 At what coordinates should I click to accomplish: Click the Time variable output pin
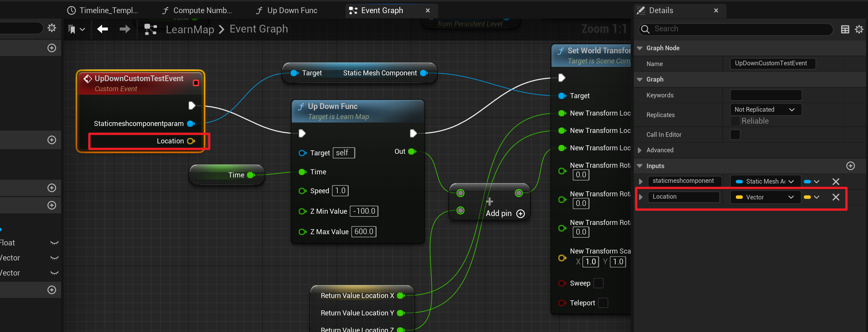pyautogui.click(x=251, y=175)
